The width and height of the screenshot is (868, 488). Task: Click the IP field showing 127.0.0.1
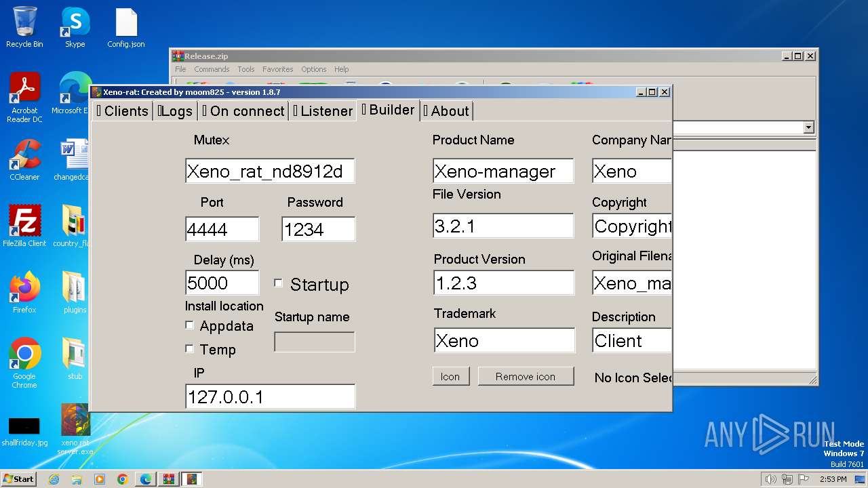(x=270, y=396)
